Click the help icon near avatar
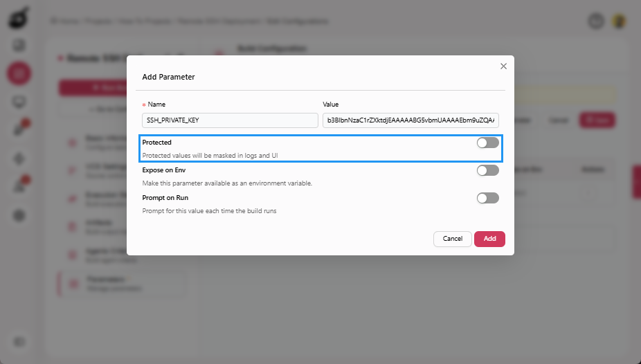This screenshot has height=364, width=641. [596, 21]
